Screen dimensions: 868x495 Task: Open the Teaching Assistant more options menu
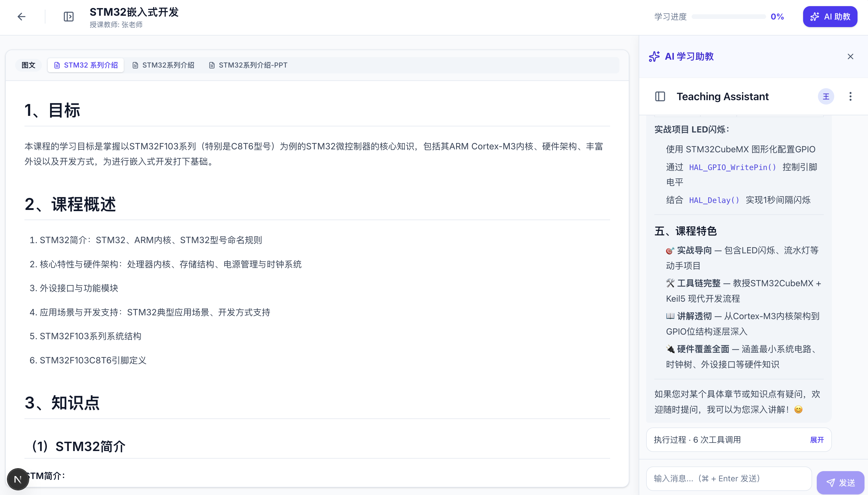click(850, 97)
